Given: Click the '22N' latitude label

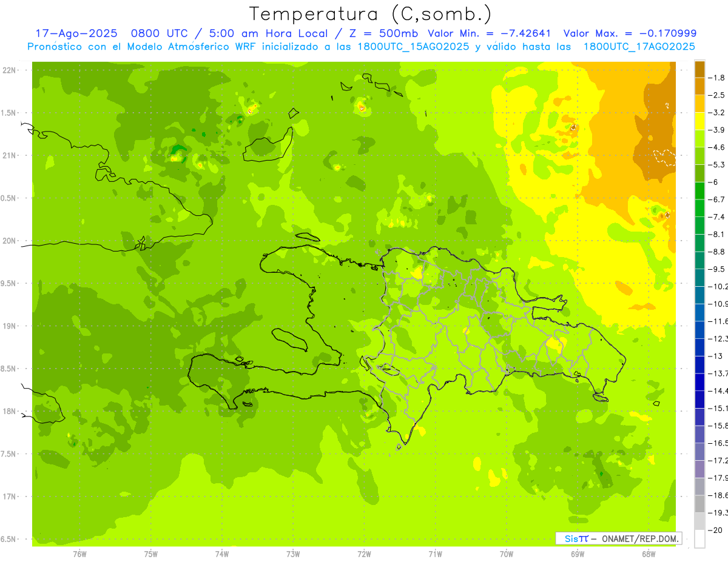Looking at the screenshot, I should 10,70.
